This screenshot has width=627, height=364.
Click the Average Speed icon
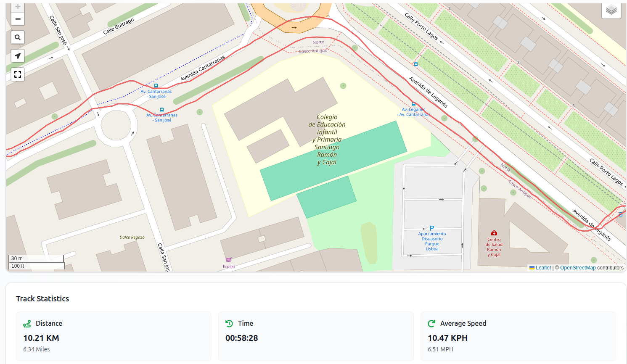[431, 324]
